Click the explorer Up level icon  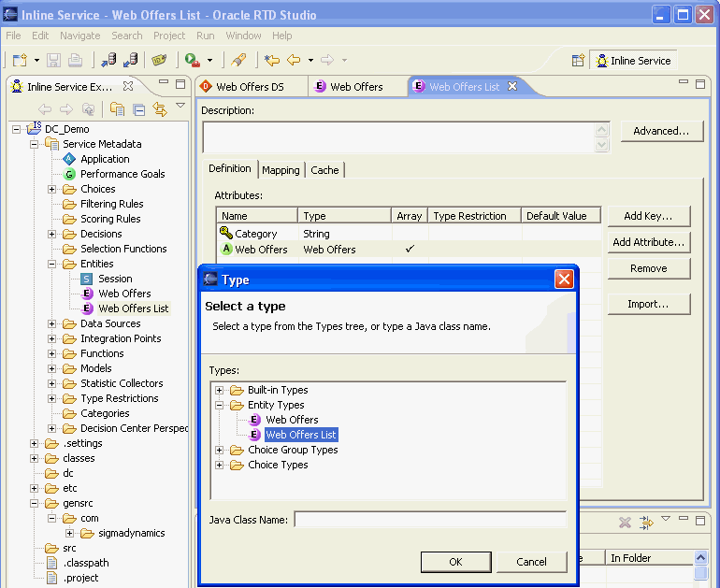click(x=88, y=109)
